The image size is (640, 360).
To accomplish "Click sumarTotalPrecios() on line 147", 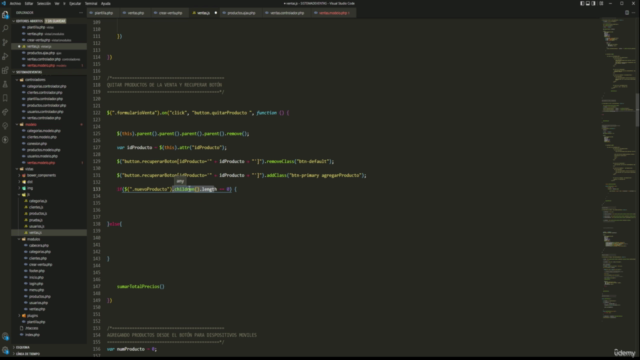I will 141,286.
